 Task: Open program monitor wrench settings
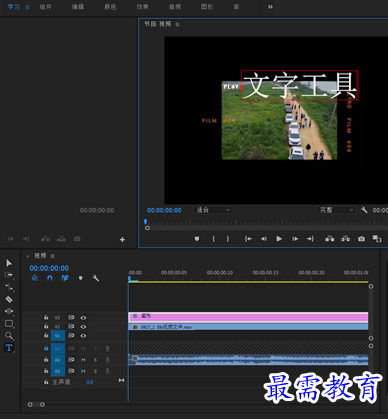[364, 210]
